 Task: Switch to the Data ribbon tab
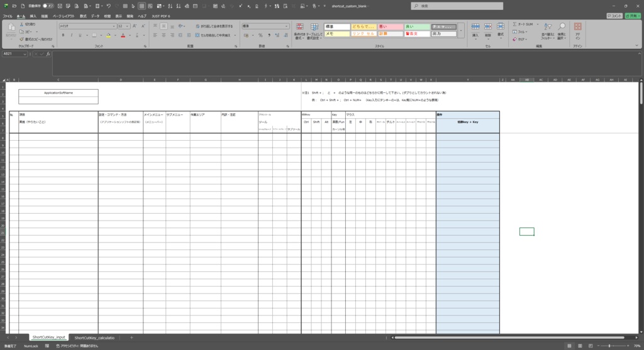coord(96,16)
